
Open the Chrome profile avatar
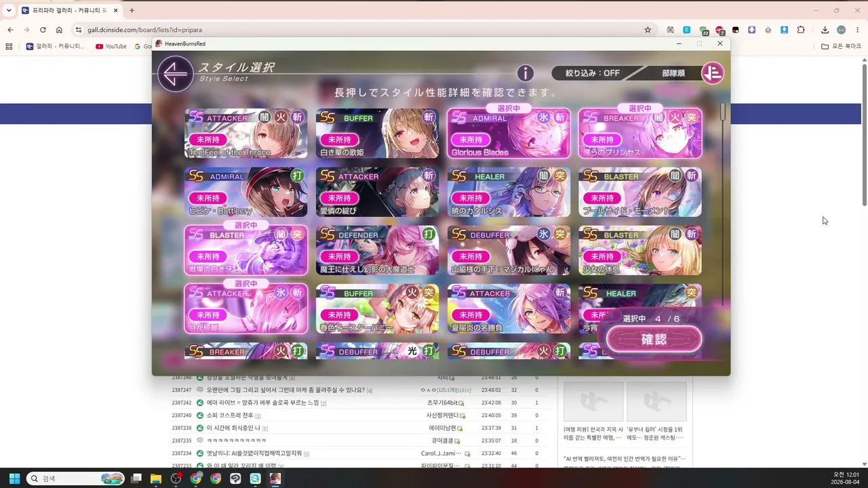(x=842, y=30)
